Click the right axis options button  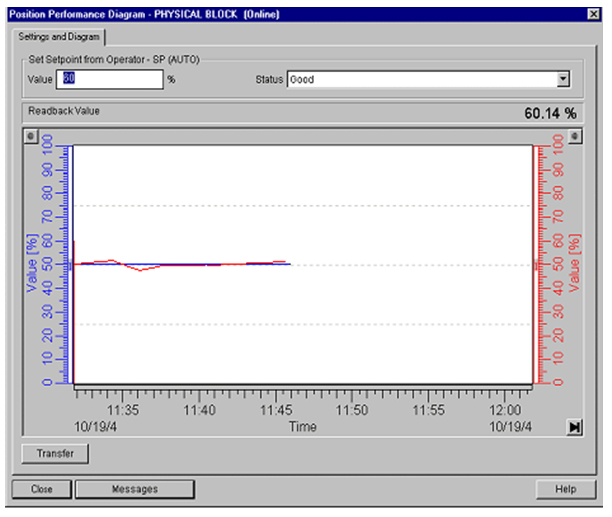coord(574,137)
